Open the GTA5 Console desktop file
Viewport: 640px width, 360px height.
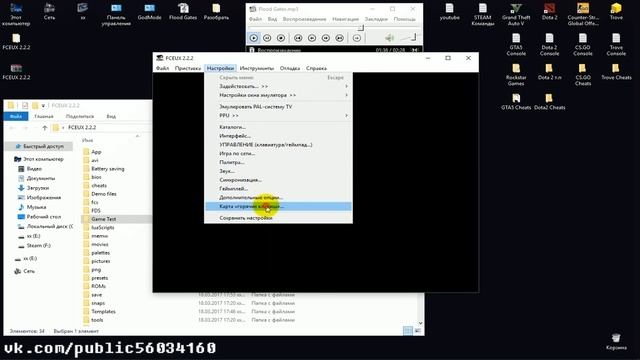[516, 44]
